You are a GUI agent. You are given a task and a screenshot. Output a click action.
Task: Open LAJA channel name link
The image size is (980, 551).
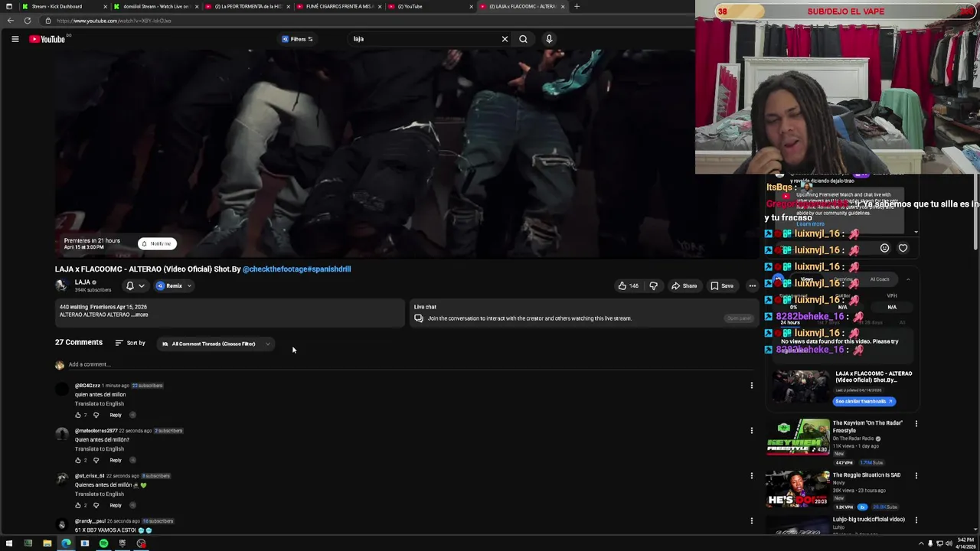(83, 282)
